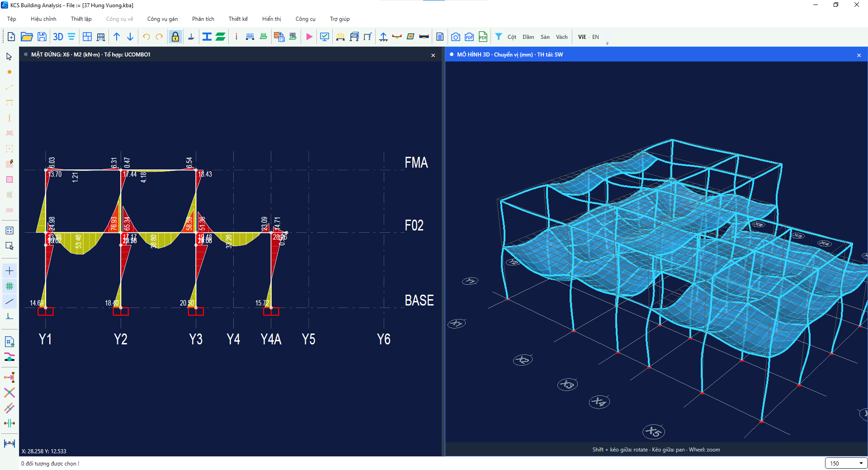The width and height of the screenshot is (868, 470).
Task: Open the Thiết kế menu
Action: point(238,19)
